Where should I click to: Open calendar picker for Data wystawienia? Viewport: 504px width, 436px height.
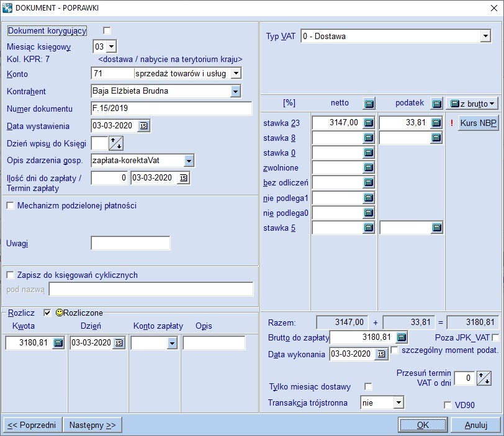[x=143, y=126]
